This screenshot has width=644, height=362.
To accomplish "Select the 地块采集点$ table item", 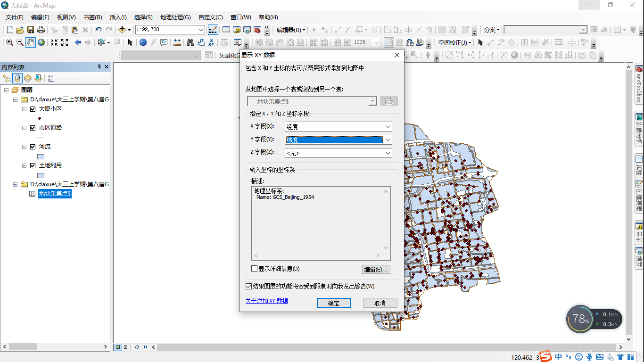I will coord(55,194).
